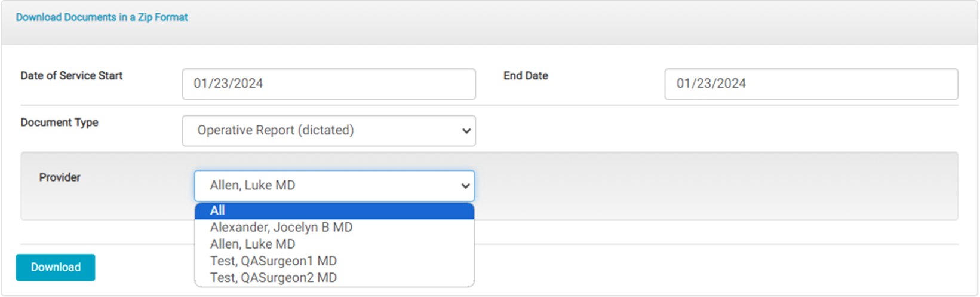Click the chevron arrow on Document Type
The image size is (980, 297).
coord(466,131)
